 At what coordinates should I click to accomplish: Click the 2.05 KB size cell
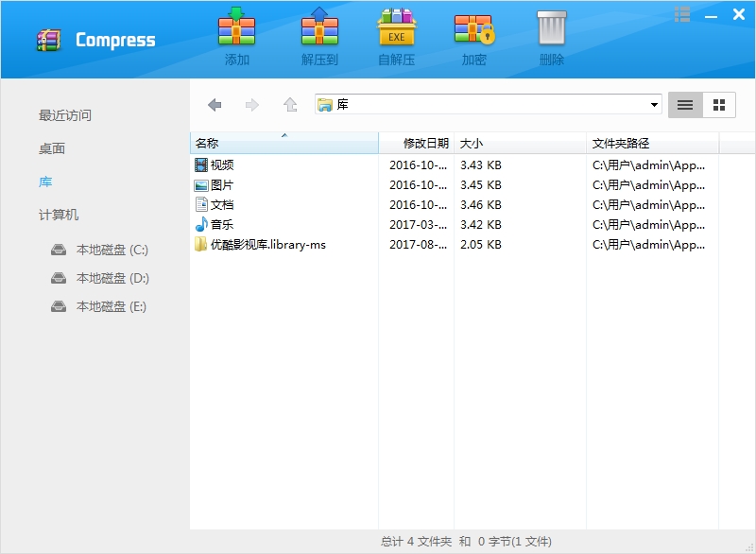click(481, 245)
